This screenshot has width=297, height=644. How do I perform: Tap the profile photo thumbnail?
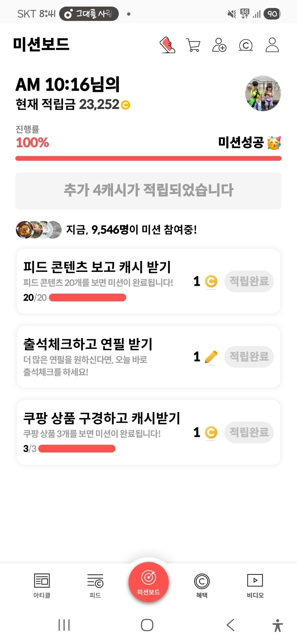(263, 93)
